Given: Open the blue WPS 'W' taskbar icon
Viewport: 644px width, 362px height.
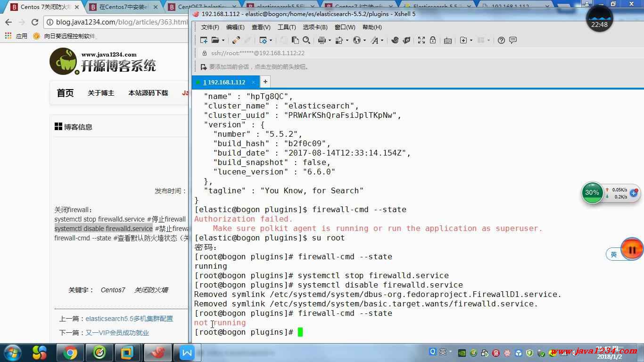Looking at the screenshot, I should (187, 352).
